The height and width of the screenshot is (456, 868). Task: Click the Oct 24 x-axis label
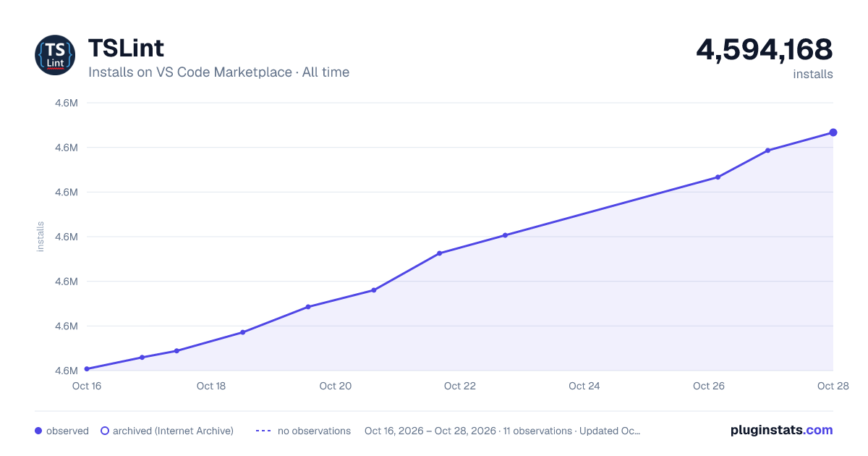pos(584,386)
